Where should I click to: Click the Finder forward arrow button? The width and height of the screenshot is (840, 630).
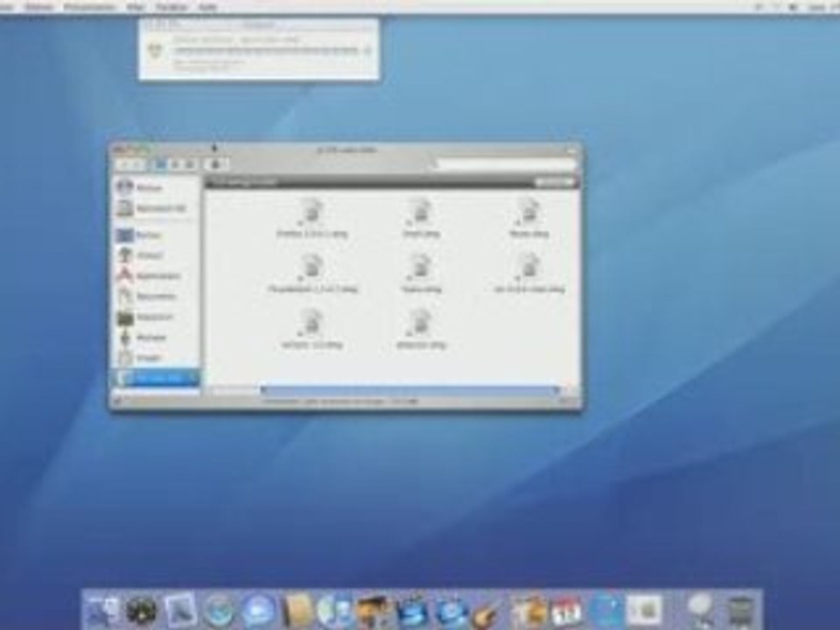(x=138, y=164)
